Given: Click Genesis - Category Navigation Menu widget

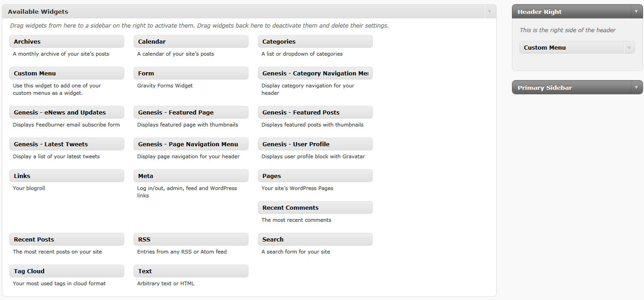Looking at the screenshot, I should click(315, 73).
